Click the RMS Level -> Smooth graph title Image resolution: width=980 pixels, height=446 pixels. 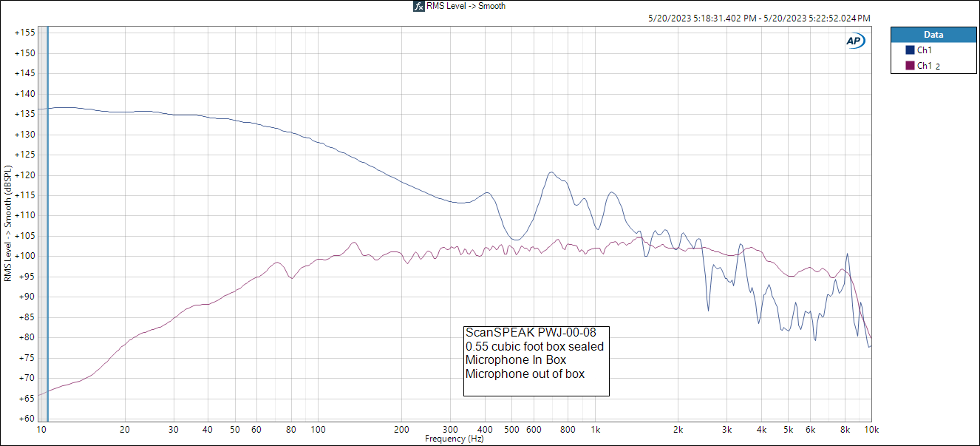click(x=466, y=6)
